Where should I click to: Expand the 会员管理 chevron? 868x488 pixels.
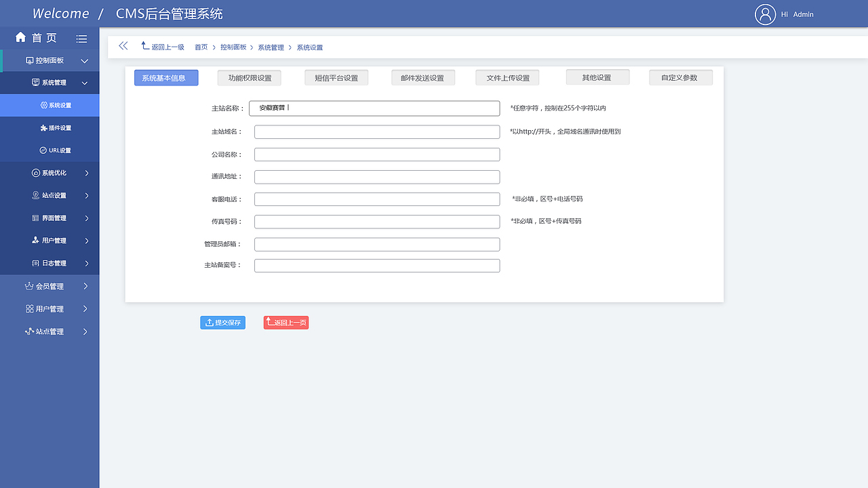tap(85, 286)
